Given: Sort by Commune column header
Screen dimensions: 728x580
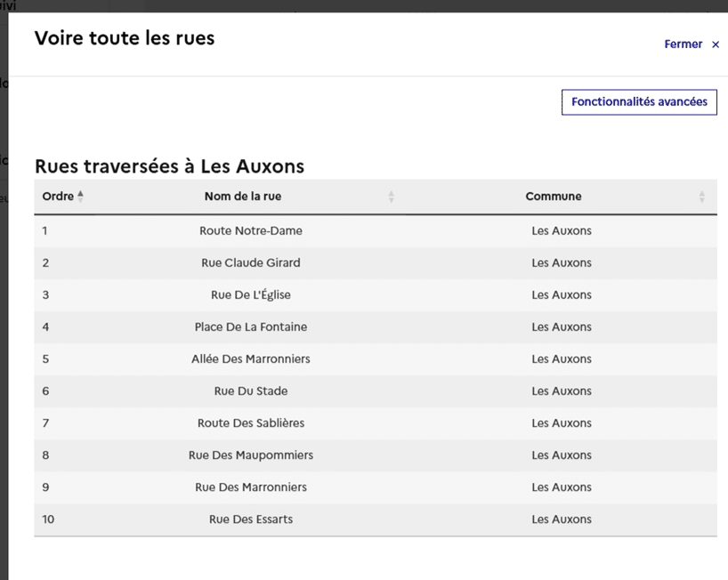Looking at the screenshot, I should click(x=554, y=197).
